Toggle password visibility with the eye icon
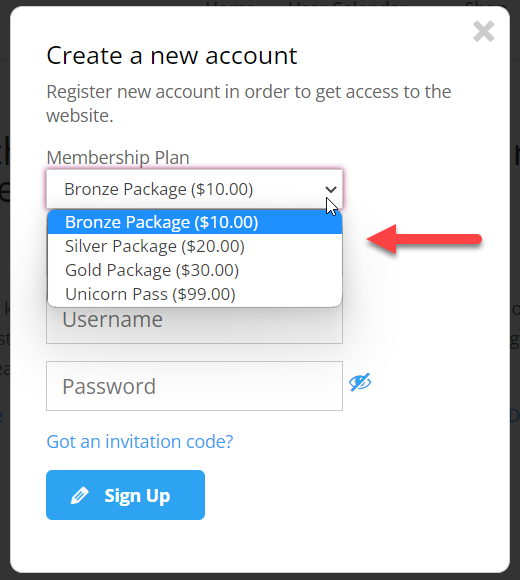 [x=360, y=382]
